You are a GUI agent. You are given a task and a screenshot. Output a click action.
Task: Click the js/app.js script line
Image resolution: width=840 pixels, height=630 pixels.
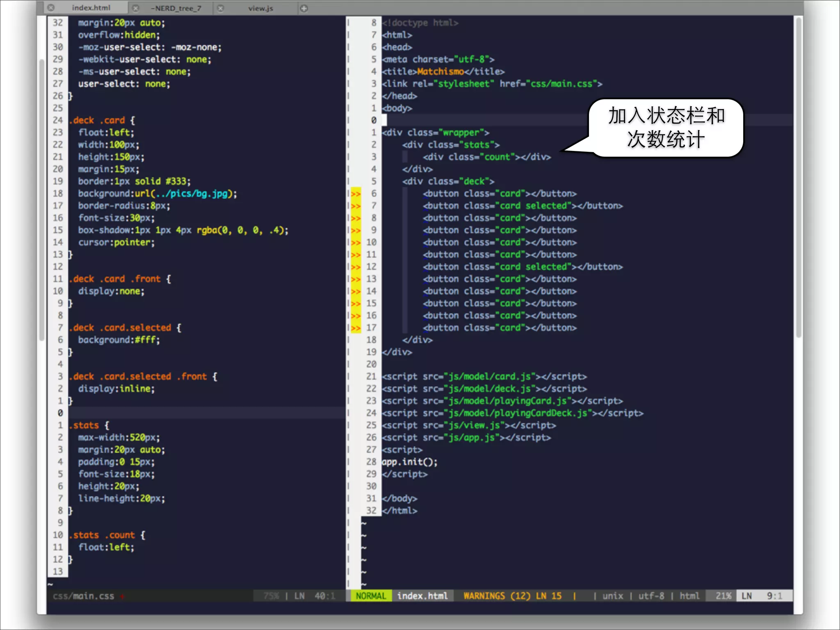[466, 438]
